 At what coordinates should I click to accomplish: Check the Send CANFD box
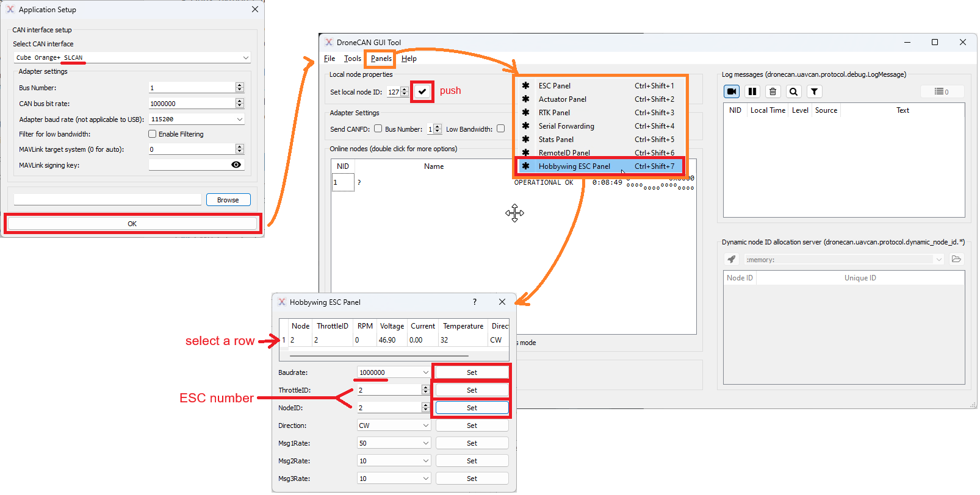point(378,129)
